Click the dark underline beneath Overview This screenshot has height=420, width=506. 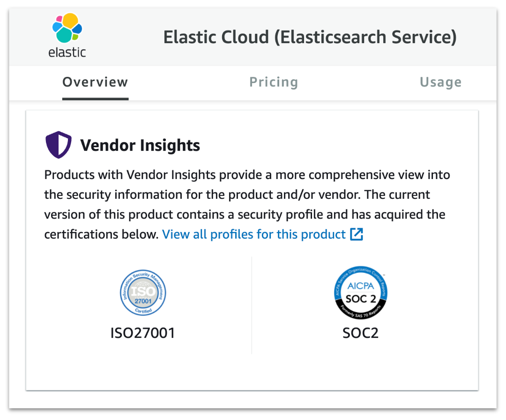tap(95, 99)
